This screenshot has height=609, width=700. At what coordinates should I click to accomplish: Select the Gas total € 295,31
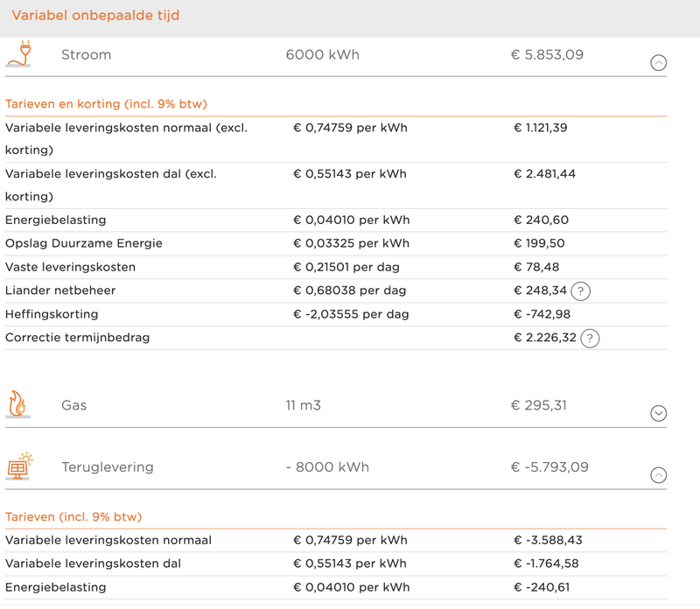(x=538, y=405)
